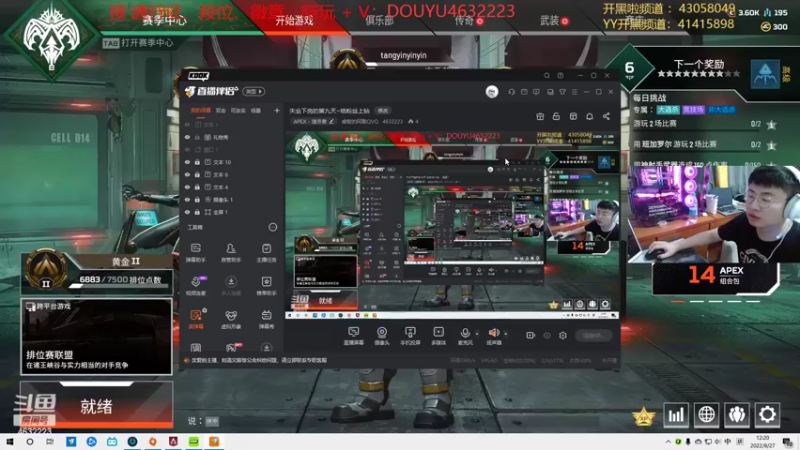Add a new scene with the plus icon
This screenshot has height=450, width=800.
tap(277, 111)
